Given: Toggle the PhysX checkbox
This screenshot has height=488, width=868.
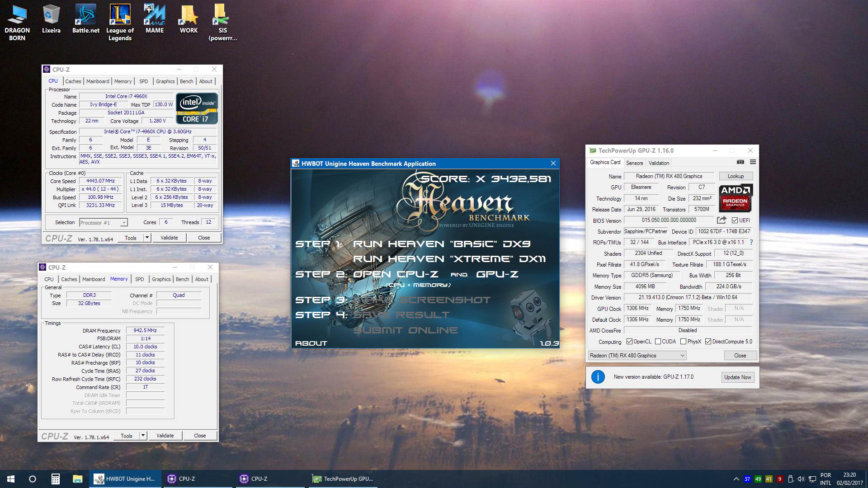Looking at the screenshot, I should tap(683, 342).
